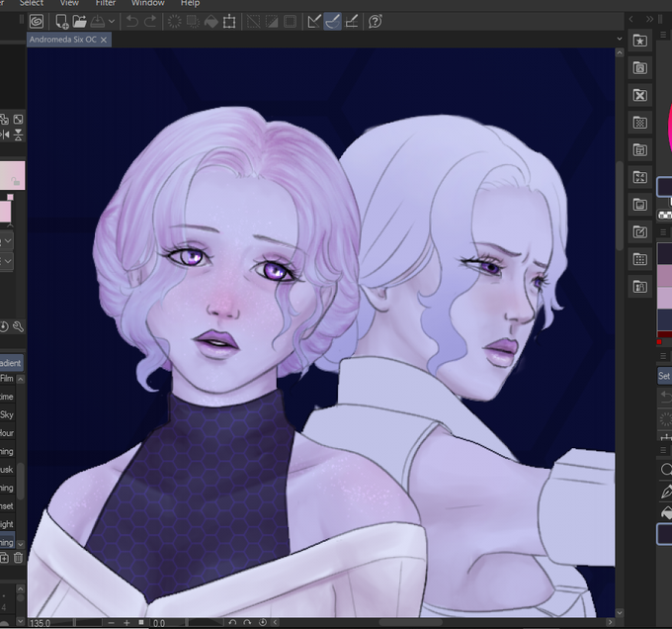The width and height of the screenshot is (672, 629).
Task: Click the Open file folder icon
Action: (79, 21)
